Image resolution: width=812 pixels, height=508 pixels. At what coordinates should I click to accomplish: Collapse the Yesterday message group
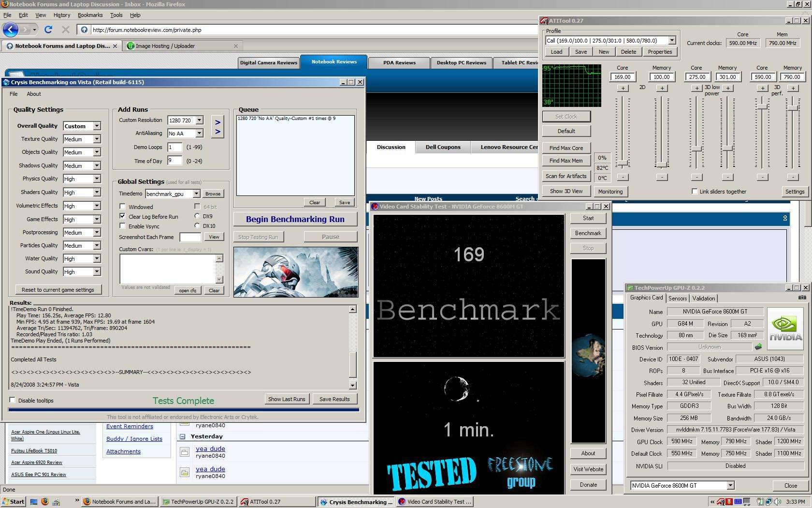183,436
